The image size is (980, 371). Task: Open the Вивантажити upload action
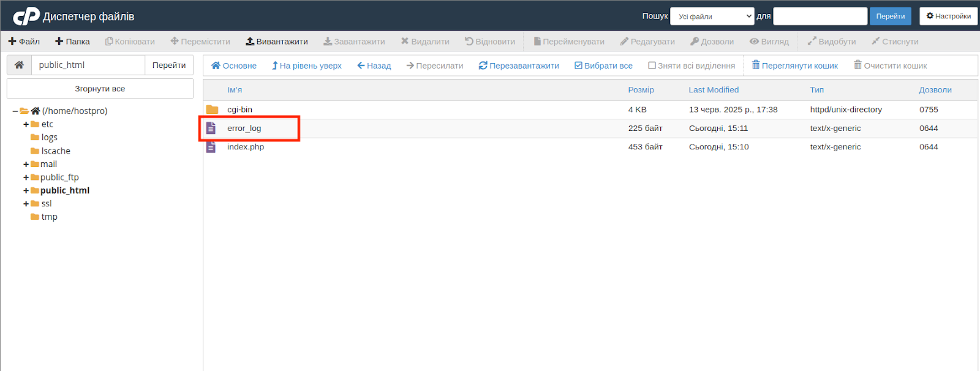click(277, 41)
